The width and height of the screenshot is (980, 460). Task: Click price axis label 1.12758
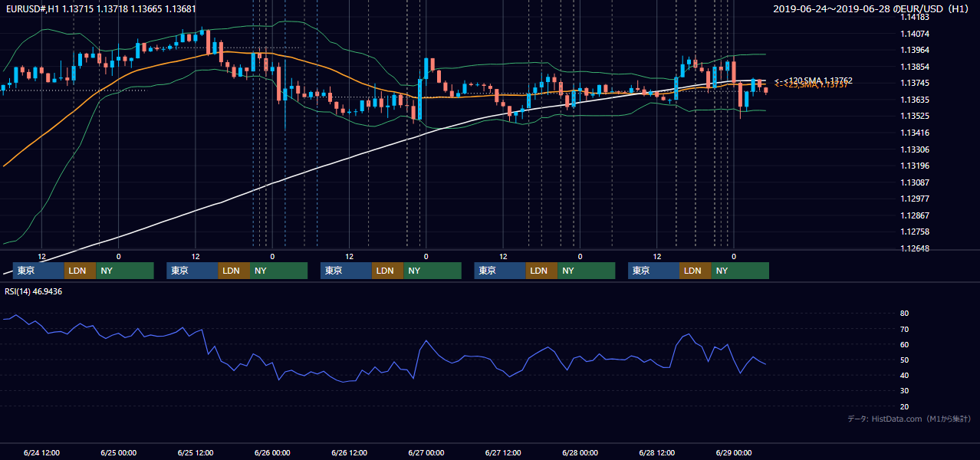point(914,232)
